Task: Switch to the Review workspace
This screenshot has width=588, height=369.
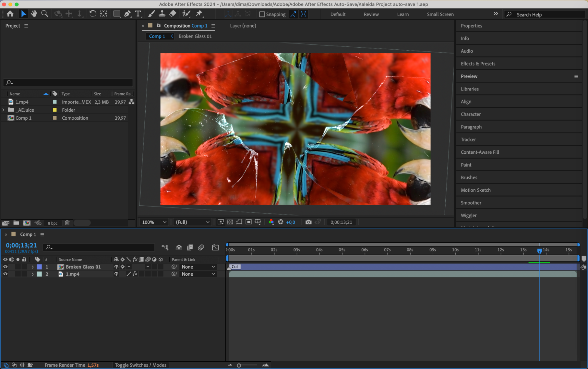Action: pyautogui.click(x=371, y=14)
